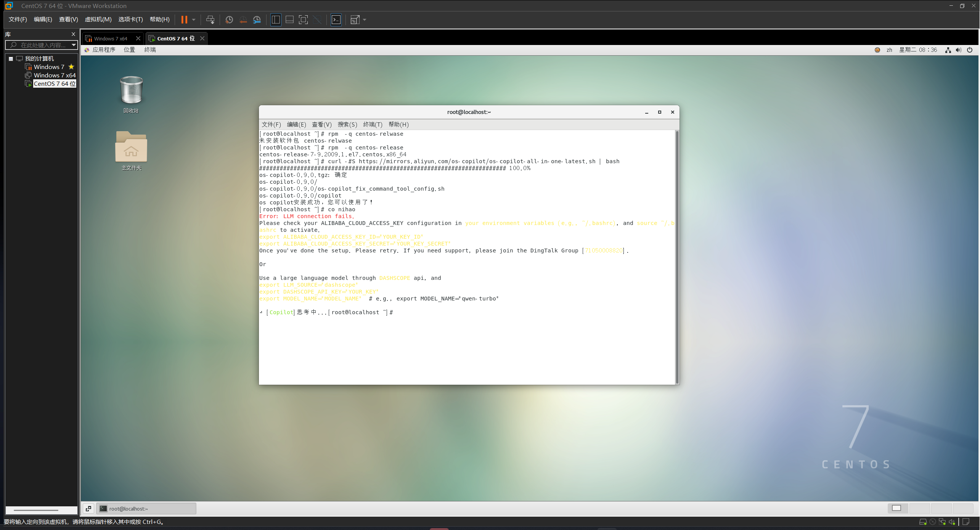Click the Unity mode toolbar icon
This screenshot has width=980, height=530.
pos(317,19)
